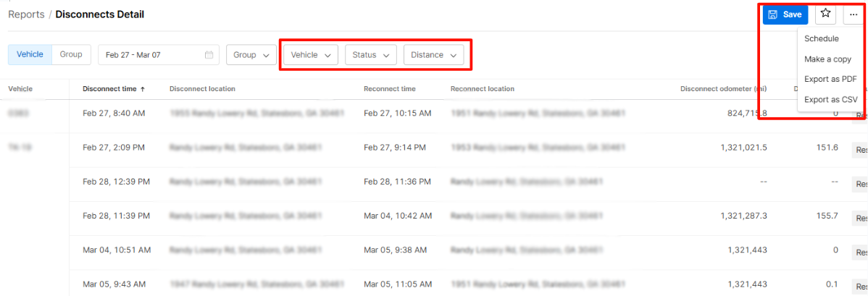This screenshot has width=868, height=296.
Task: Click odometer value 1,321,287.3
Action: 744,216
